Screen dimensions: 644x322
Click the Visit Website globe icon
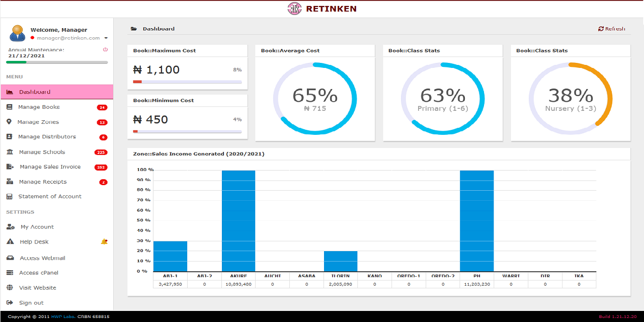(9, 288)
